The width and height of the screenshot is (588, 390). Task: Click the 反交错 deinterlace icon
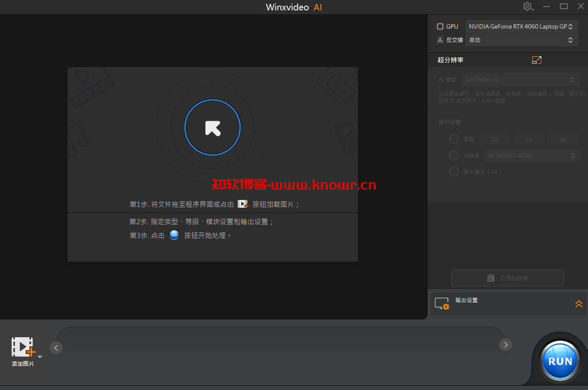tap(440, 40)
